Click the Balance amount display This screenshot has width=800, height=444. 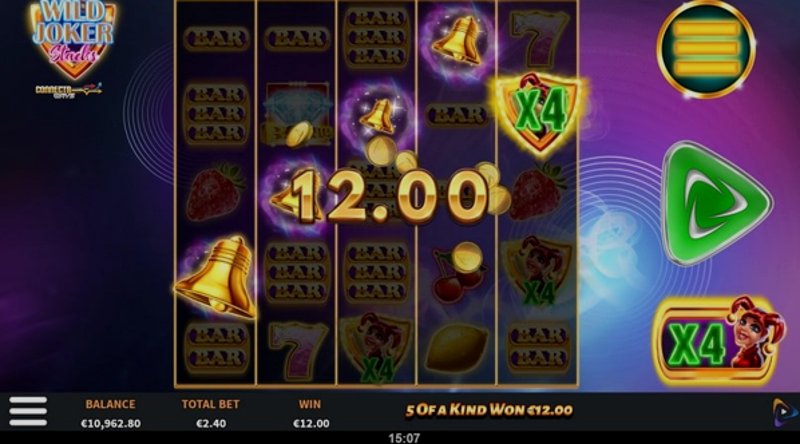111,424
